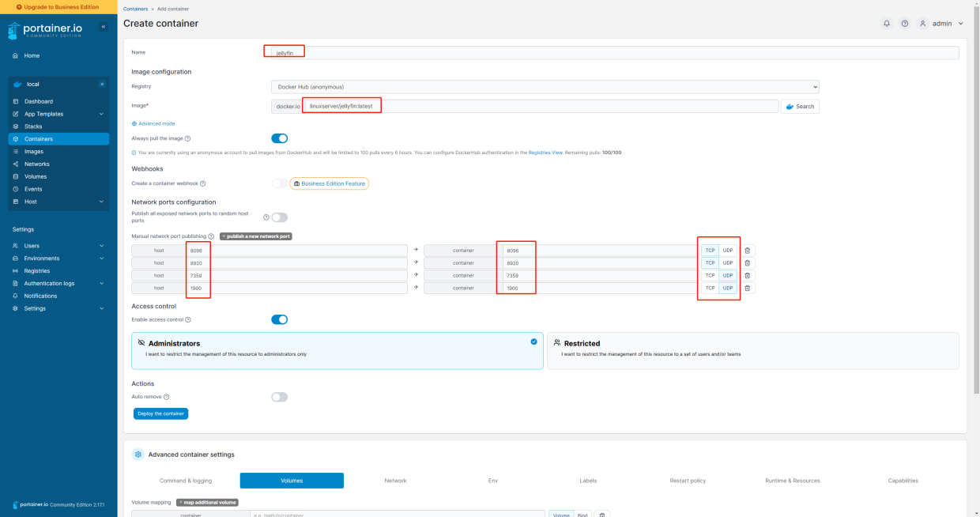Remove the volume mapping row trash icon
The height and width of the screenshot is (517, 980).
[x=602, y=515]
